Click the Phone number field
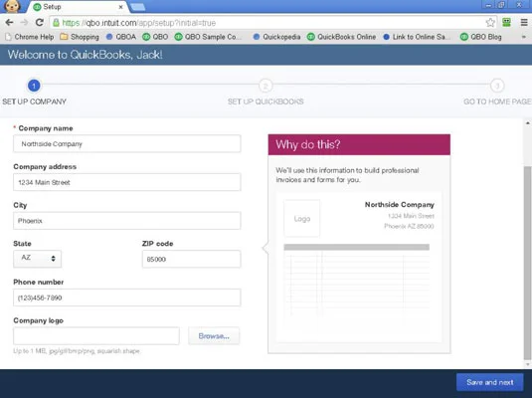 (x=127, y=298)
